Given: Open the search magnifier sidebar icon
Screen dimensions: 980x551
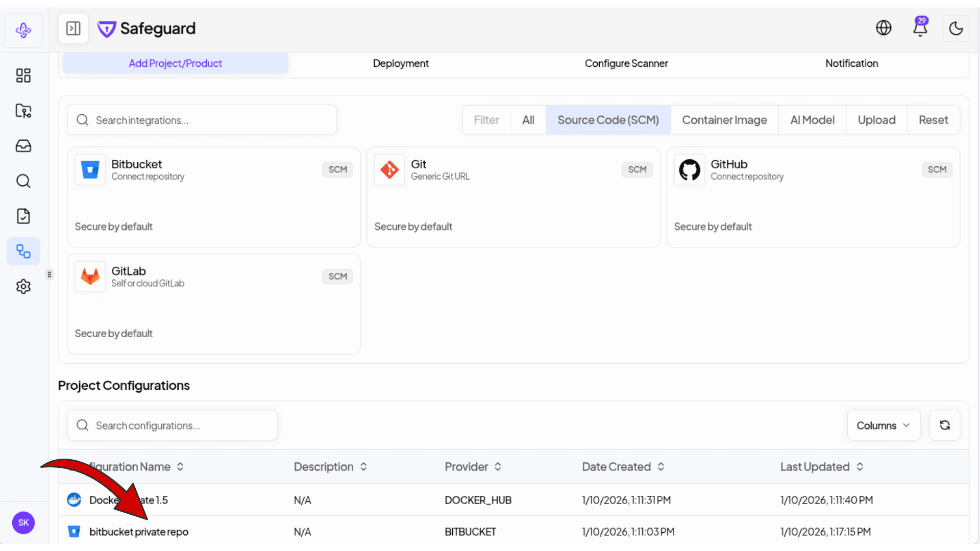Looking at the screenshot, I should click(x=23, y=181).
